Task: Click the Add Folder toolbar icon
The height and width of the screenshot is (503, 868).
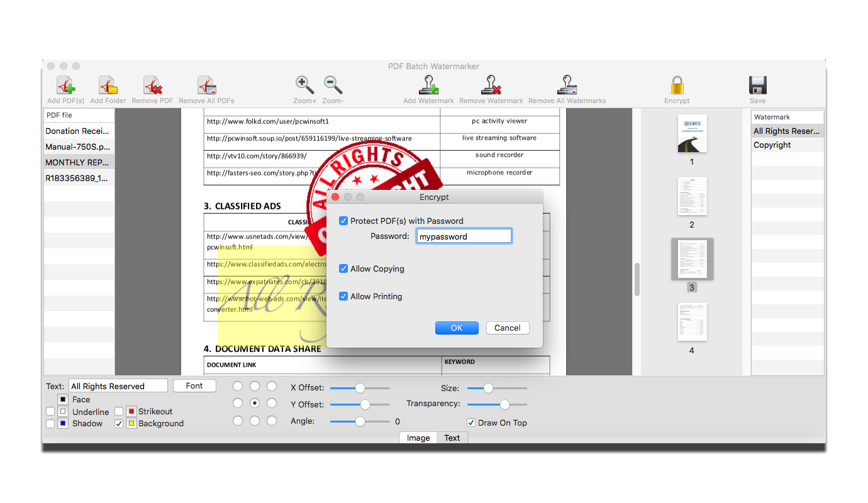Action: (108, 86)
